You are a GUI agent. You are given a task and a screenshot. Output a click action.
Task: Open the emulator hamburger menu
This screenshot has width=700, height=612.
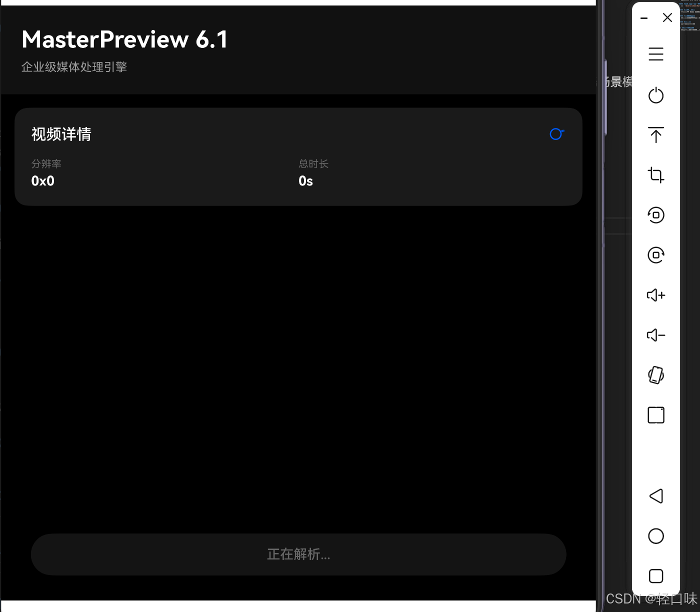click(x=656, y=54)
